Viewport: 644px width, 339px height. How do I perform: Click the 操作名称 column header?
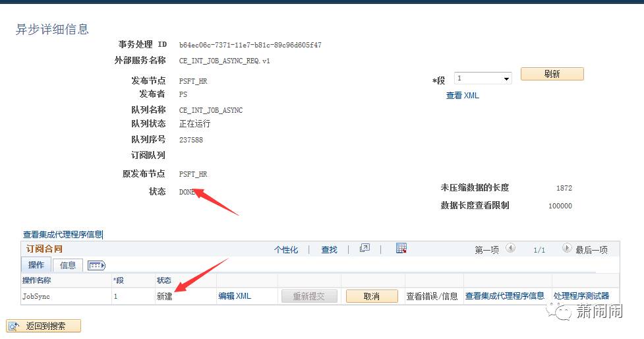[36, 280]
